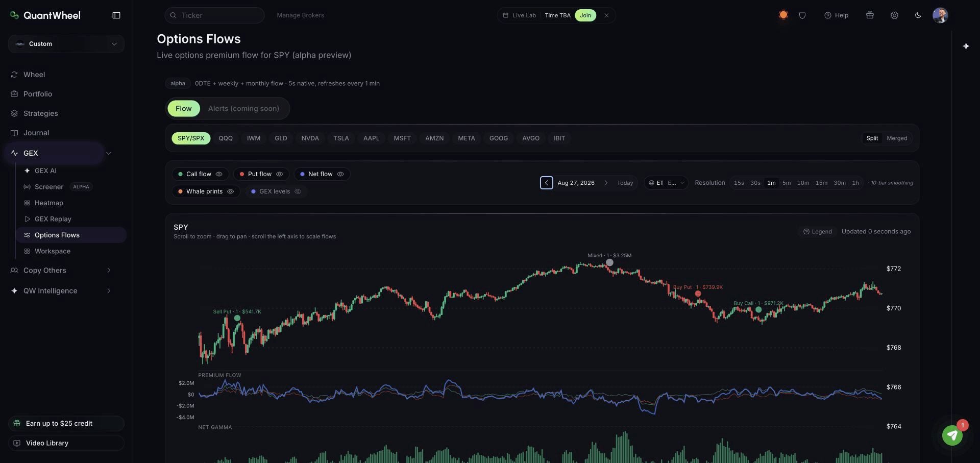Open Custom account dropdown
Viewport: 980px width, 463px height.
[x=66, y=44]
